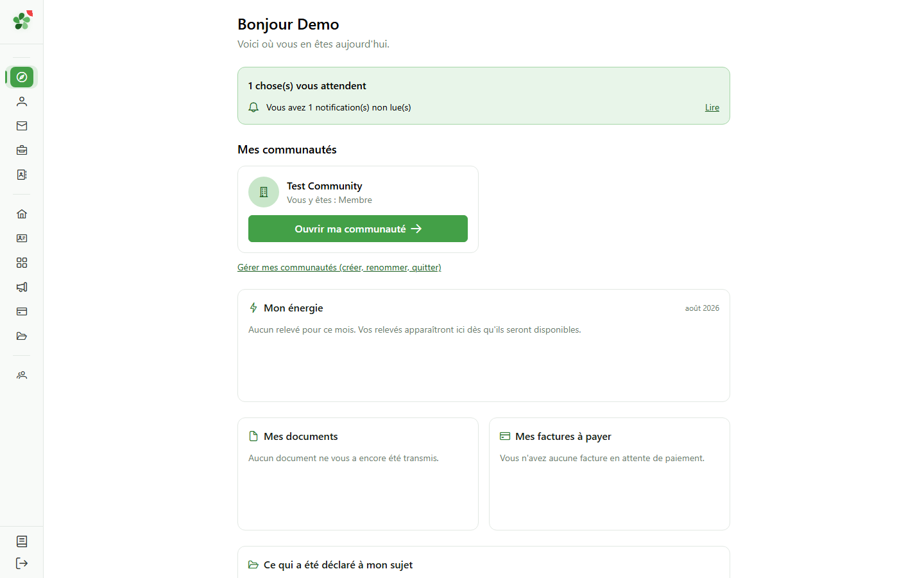
Task: Open the four-squares grid icon
Action: tap(22, 263)
